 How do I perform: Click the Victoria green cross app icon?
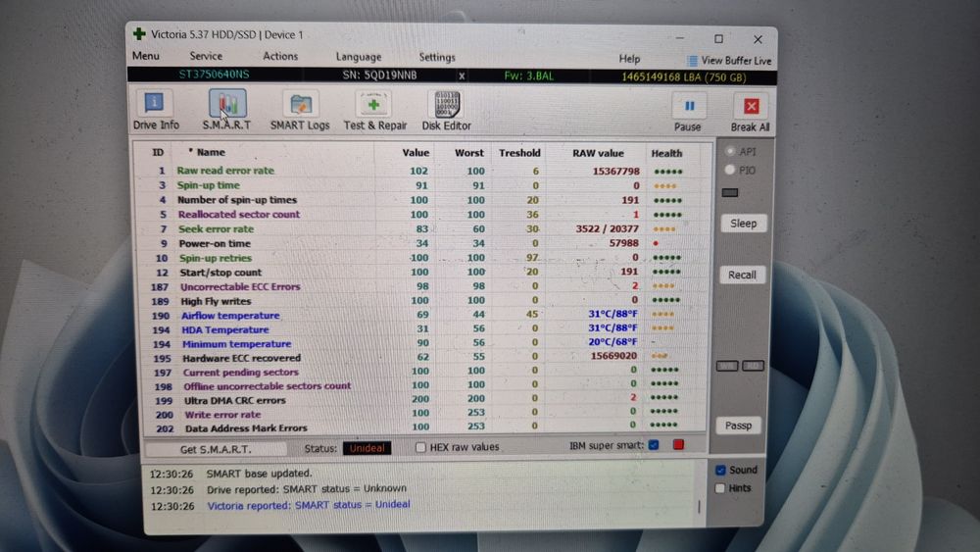tap(139, 33)
